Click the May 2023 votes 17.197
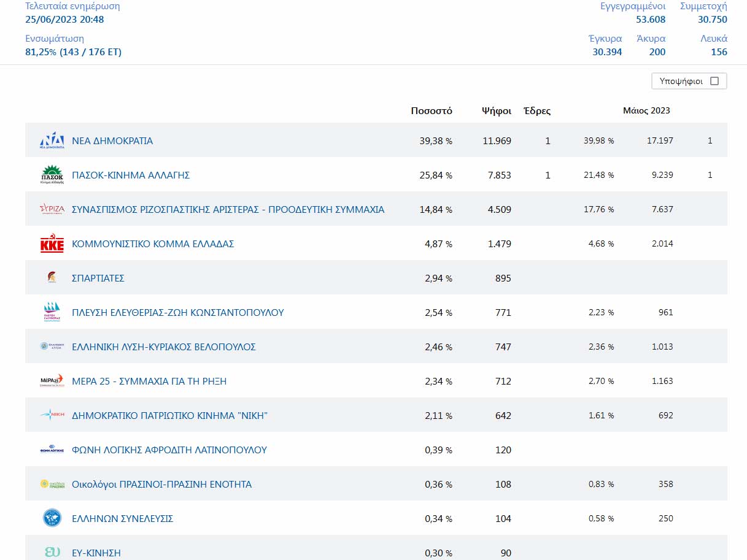This screenshot has width=747, height=560. 660,140
